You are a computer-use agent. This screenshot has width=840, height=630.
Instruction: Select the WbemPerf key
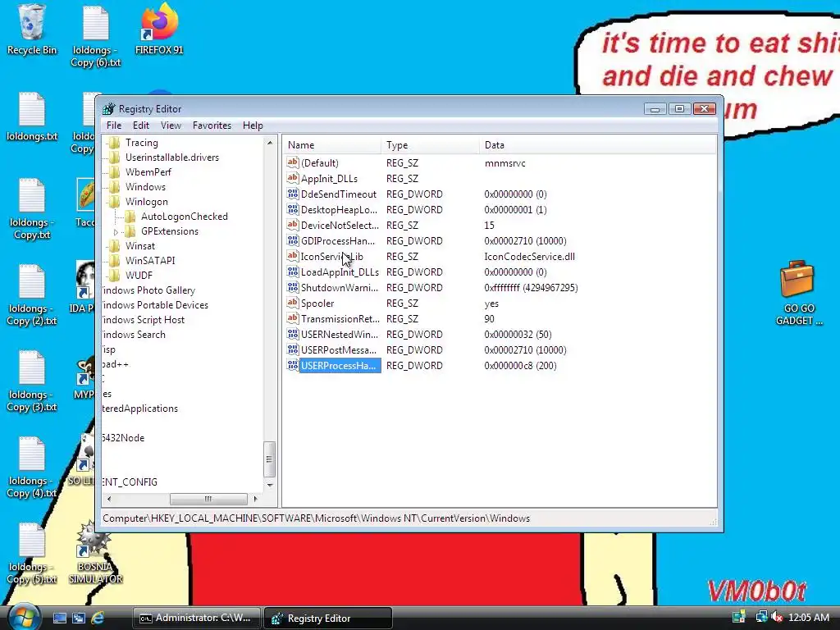coord(148,172)
